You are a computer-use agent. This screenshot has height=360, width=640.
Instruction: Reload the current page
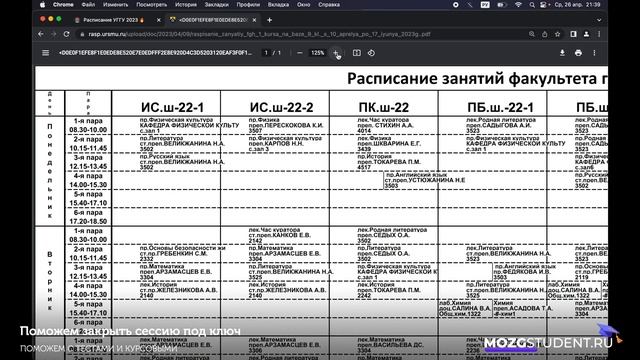coord(67,34)
